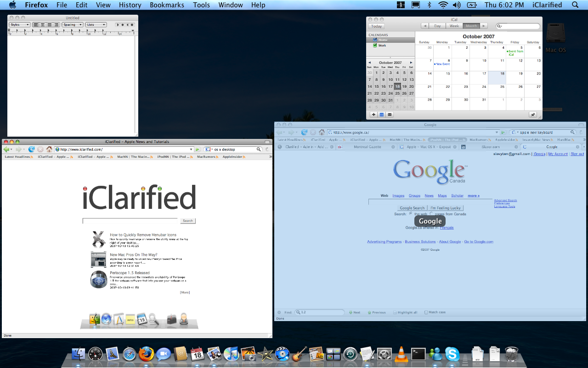Screen dimensions: 588x368
Task: Open the Bookmarks menu
Action: [x=167, y=5]
